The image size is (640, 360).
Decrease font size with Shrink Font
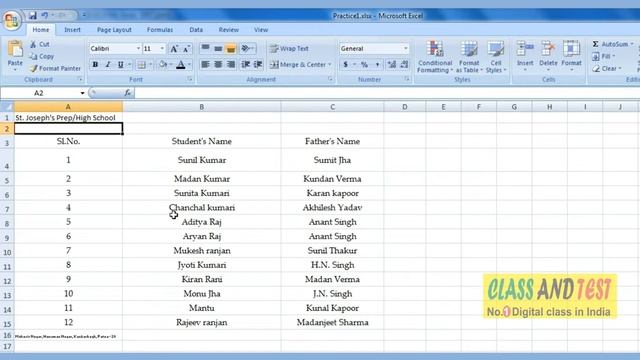(x=187, y=49)
